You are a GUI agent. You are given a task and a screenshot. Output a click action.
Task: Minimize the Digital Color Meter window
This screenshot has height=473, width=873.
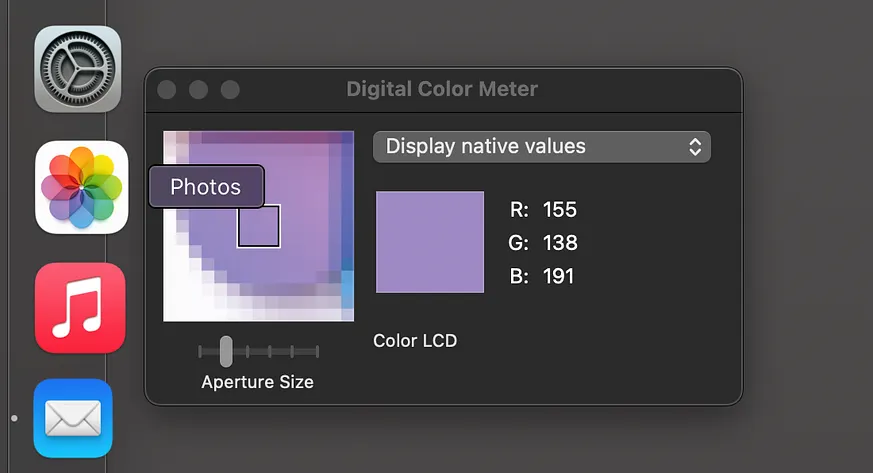(198, 90)
